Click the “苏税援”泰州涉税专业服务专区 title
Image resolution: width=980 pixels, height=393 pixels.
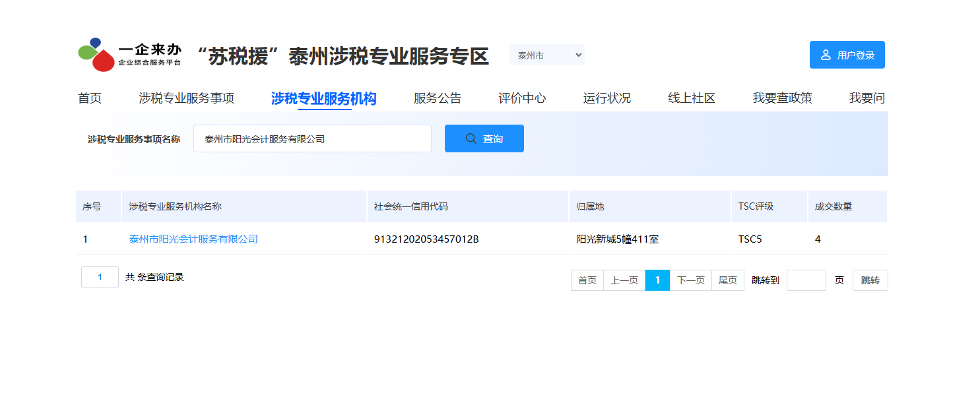click(343, 57)
